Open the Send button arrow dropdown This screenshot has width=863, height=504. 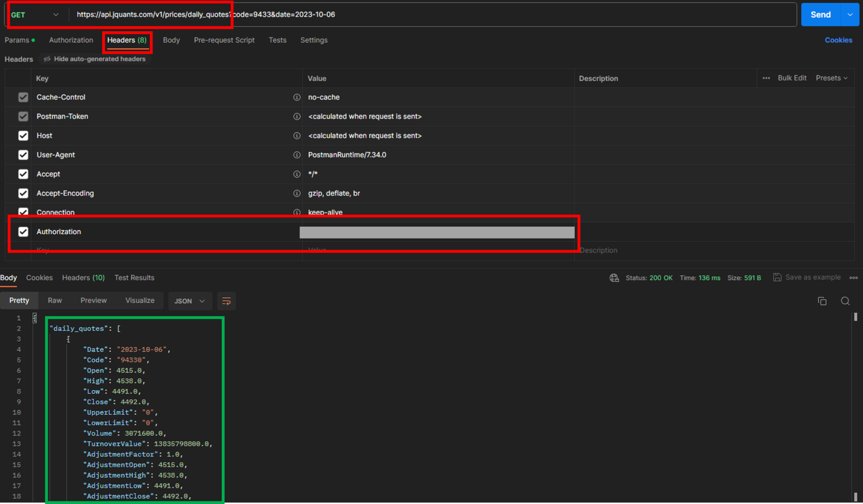[850, 15]
